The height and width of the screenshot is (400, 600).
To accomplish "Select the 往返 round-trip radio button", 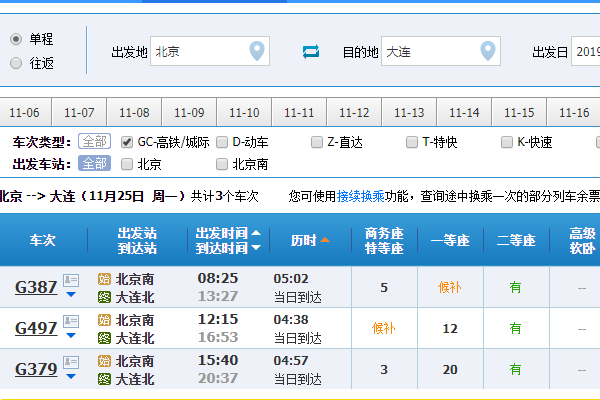I will [16, 63].
